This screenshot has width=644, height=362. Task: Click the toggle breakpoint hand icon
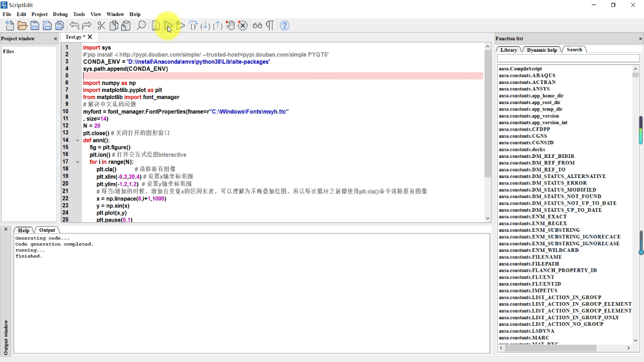[x=230, y=26]
